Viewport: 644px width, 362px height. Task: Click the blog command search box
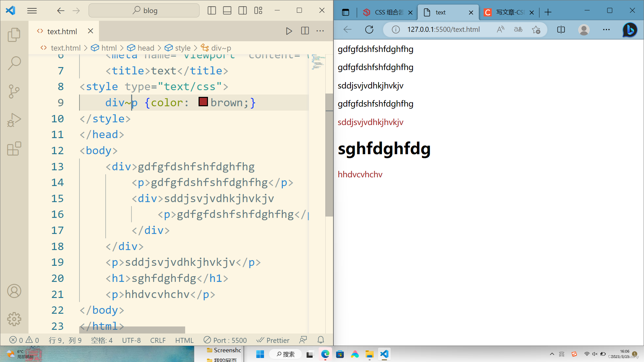click(144, 10)
